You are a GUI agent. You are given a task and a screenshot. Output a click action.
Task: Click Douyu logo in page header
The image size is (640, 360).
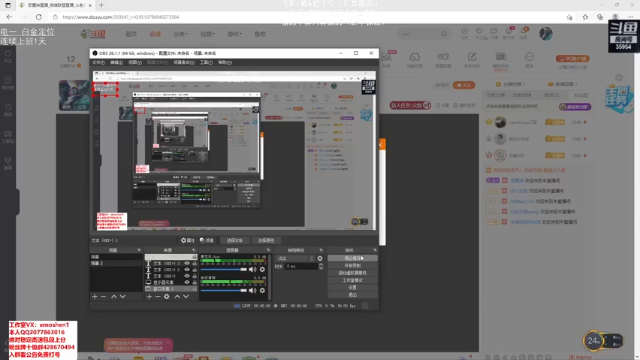(93, 34)
